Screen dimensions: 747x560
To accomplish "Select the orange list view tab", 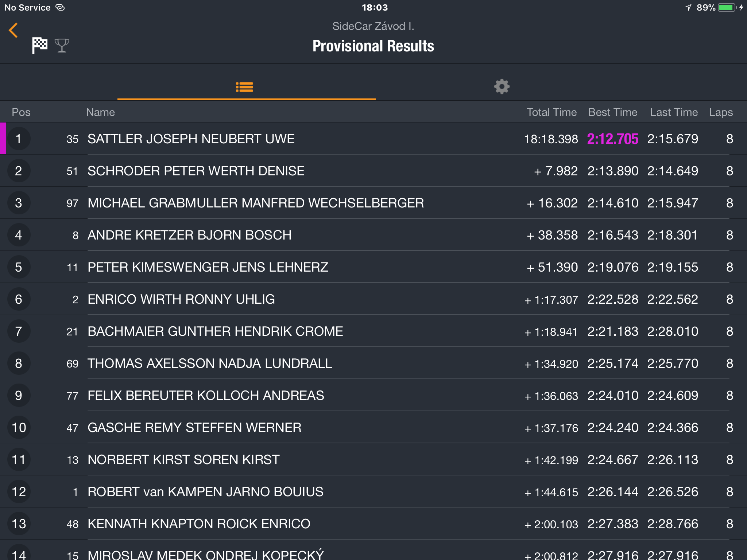I will click(x=244, y=87).
